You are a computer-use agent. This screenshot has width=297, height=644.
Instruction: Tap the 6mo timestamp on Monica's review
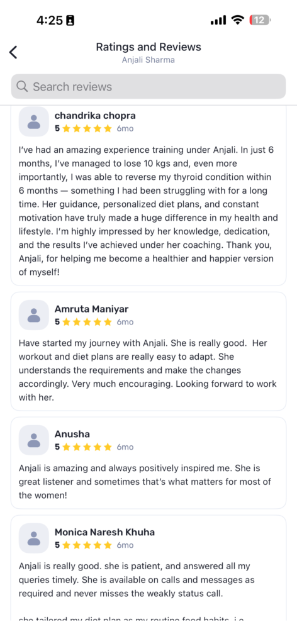[x=125, y=545]
